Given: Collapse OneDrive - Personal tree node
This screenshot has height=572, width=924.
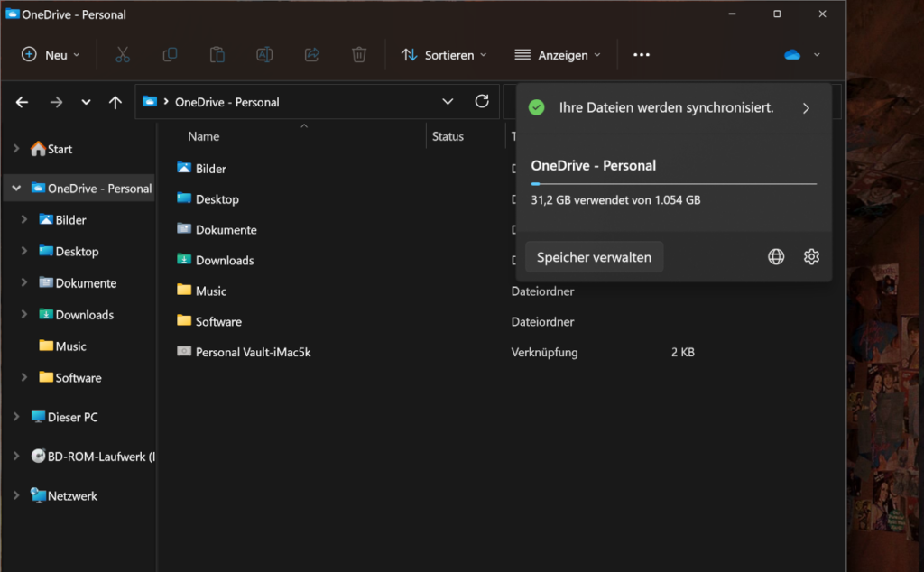Looking at the screenshot, I should pyautogui.click(x=16, y=188).
